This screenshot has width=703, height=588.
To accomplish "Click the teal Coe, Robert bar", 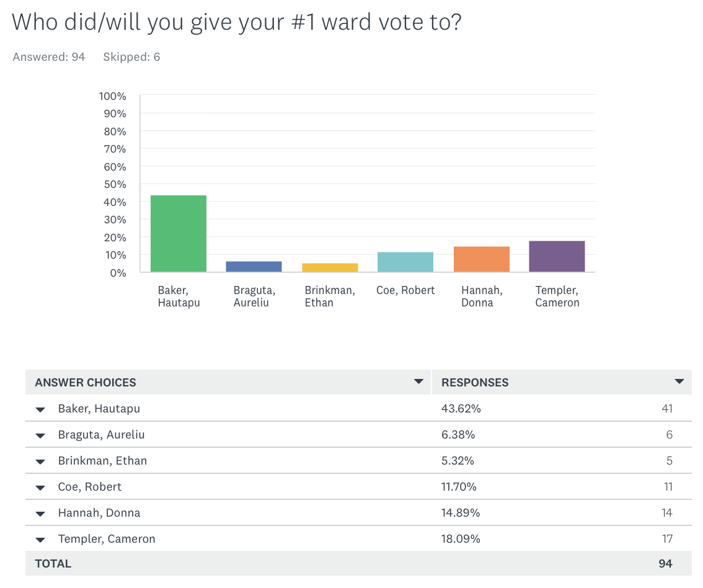I will point(405,262).
